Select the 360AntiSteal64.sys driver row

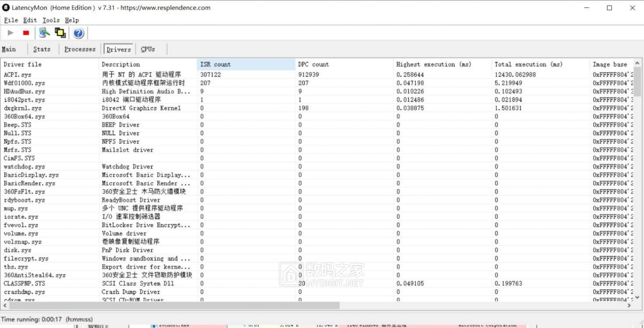[317, 275]
